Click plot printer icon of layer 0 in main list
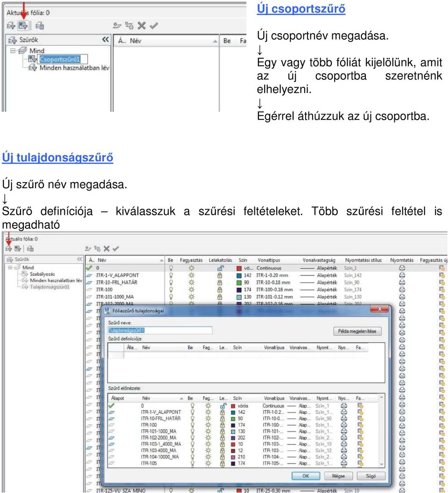The image size is (448, 493). 402,268
